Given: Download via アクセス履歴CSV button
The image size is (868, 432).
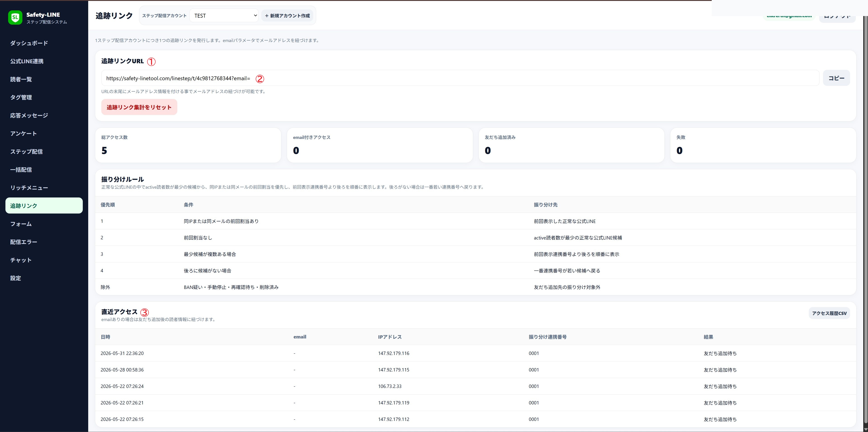Looking at the screenshot, I should [x=829, y=313].
